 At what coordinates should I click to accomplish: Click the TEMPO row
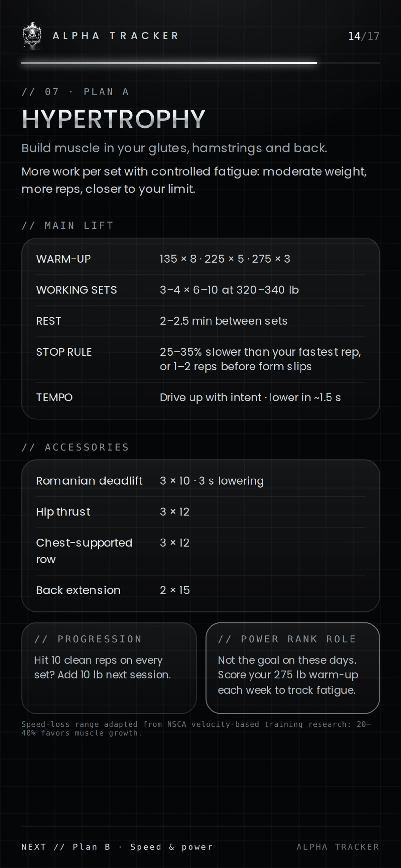coord(200,397)
